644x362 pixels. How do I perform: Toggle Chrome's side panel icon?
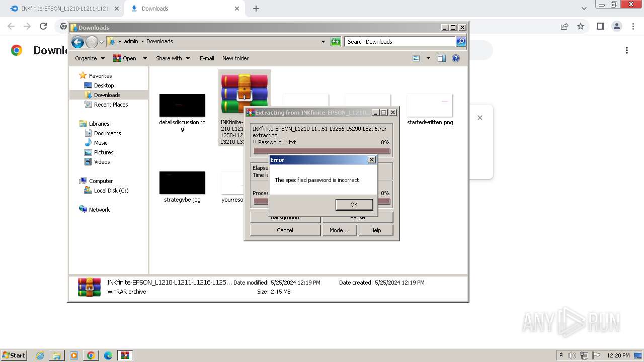(600, 26)
